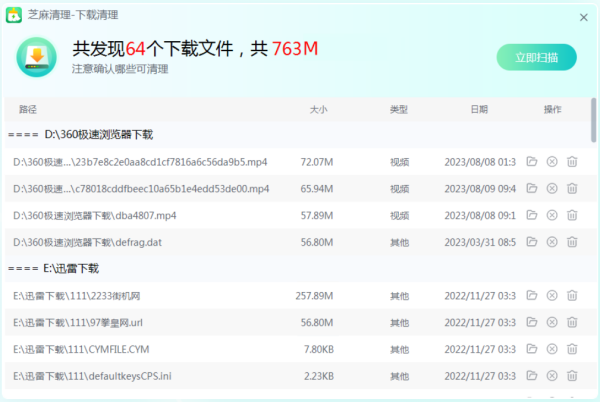Ignore the dba4807.mp4 entry

click(552, 215)
